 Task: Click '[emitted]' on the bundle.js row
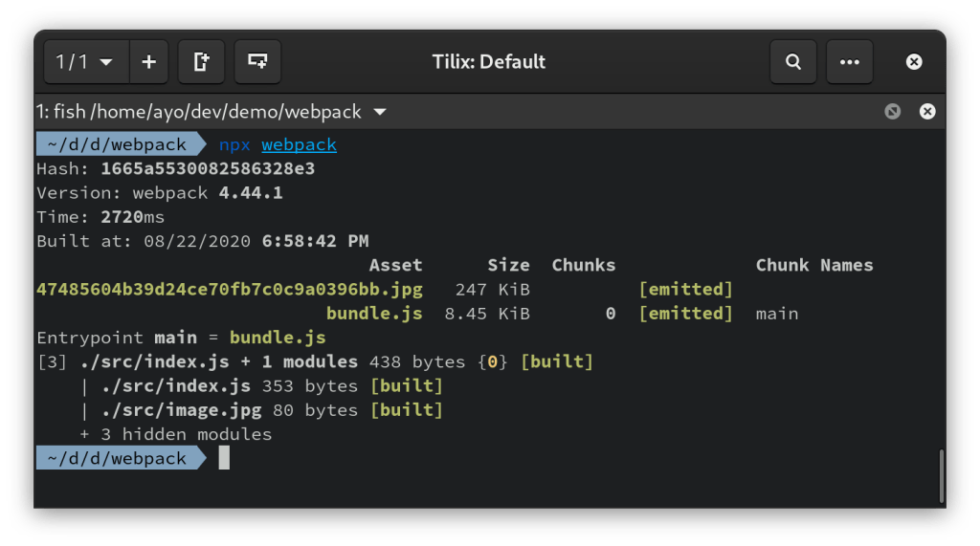pos(685,314)
